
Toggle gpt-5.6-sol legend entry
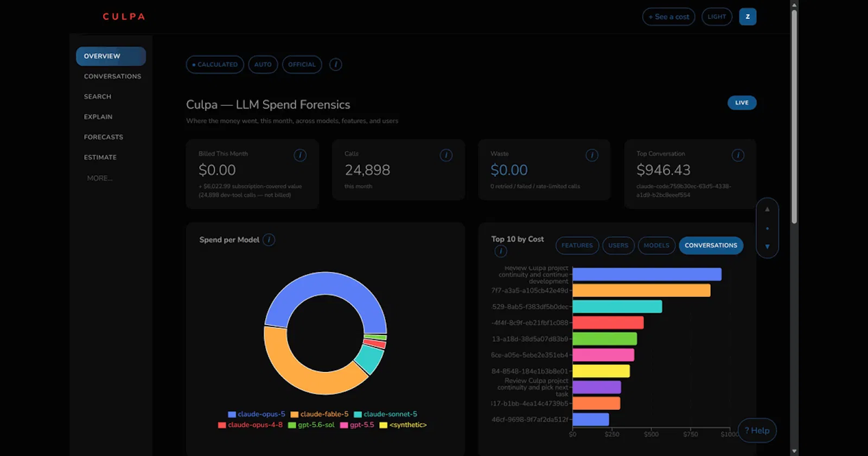[x=311, y=425]
